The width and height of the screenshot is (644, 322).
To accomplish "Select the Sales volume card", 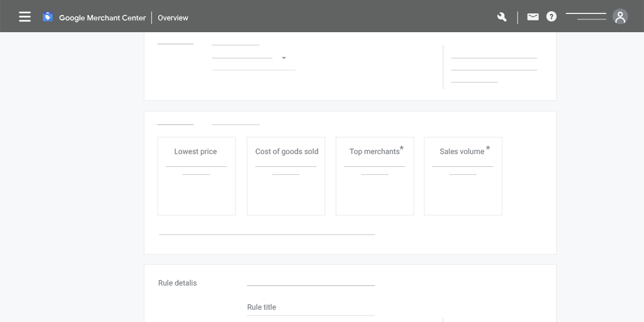I will 463,176.
